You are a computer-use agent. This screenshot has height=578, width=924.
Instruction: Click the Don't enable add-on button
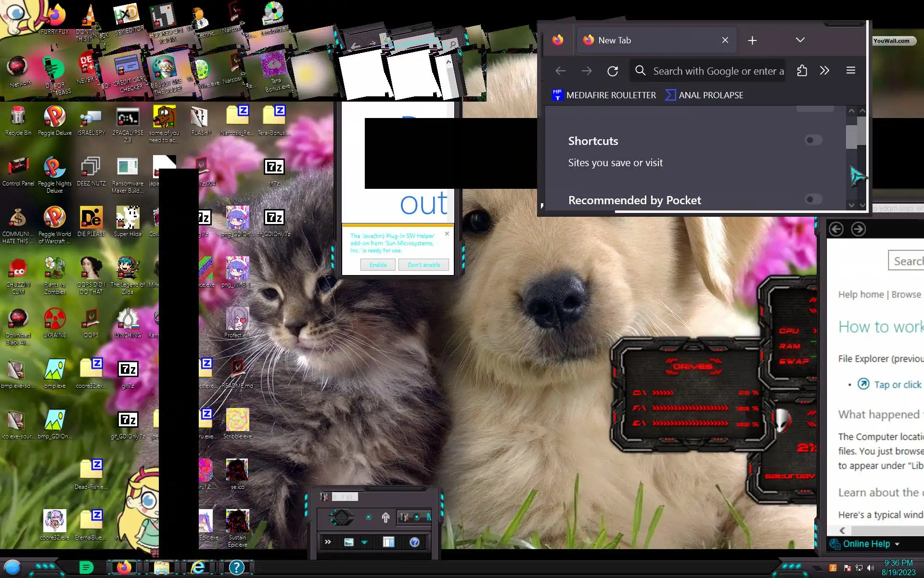423,265
